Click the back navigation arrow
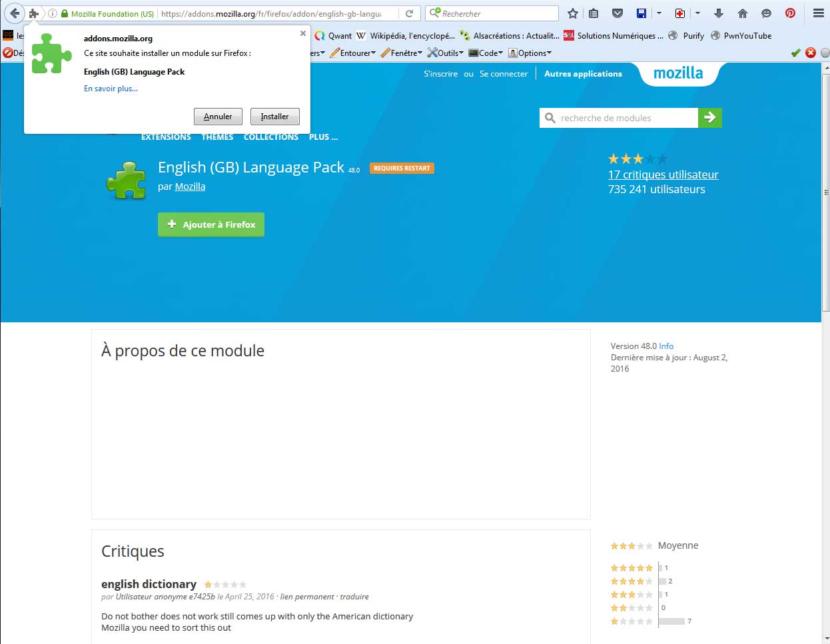Viewport: 830px width, 644px height. 15,13
